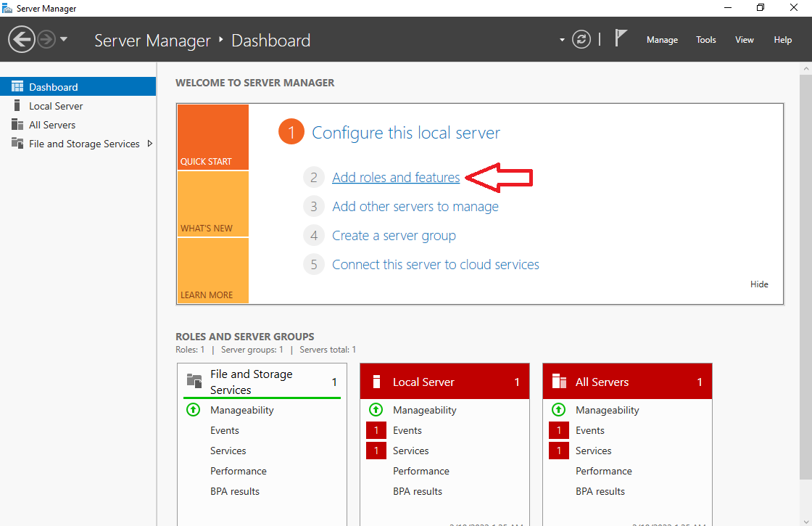Viewport: 812px width, 526px height.
Task: Click the Server Manager icon in the title bar
Action: pos(8,8)
